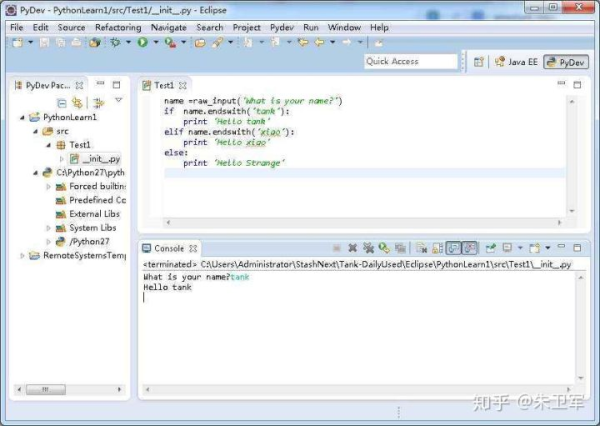Collapse All in PyDev Package Explorer

coord(62,103)
